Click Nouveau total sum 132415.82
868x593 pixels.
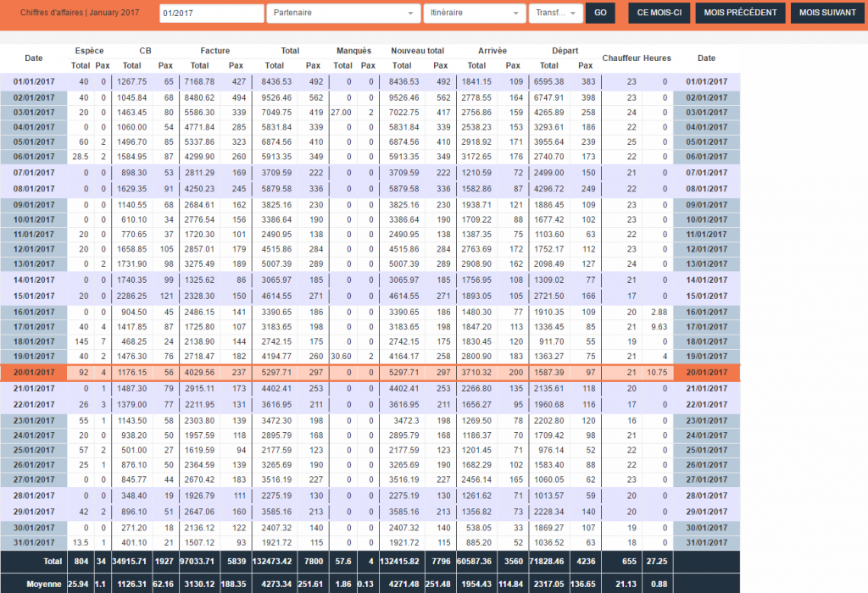coord(400,561)
